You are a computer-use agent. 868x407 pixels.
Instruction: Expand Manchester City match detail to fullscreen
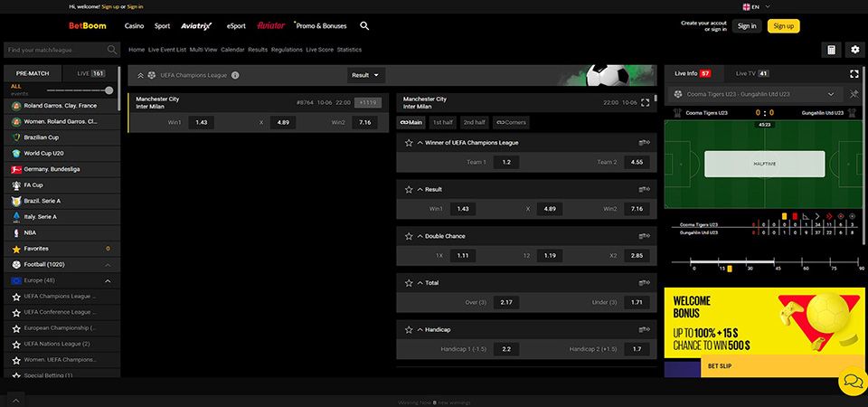click(x=645, y=102)
